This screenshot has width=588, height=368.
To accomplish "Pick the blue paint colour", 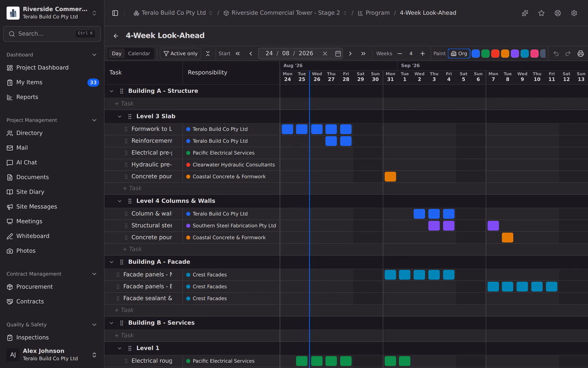I will coord(476,53).
